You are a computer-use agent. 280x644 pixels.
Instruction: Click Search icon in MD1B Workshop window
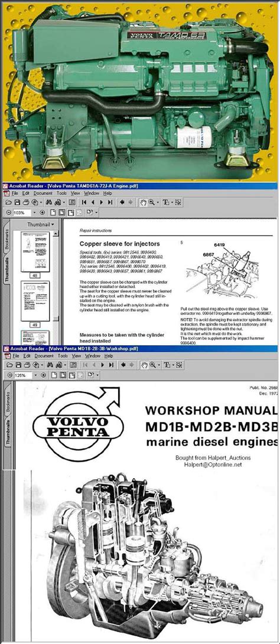click(x=59, y=365)
